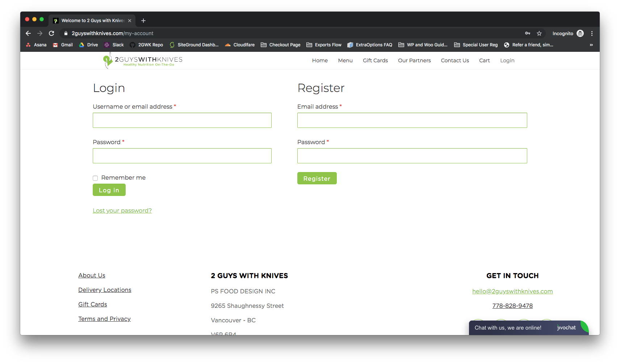620x364 pixels.
Task: Focus the Username or email address field
Action: tap(182, 120)
